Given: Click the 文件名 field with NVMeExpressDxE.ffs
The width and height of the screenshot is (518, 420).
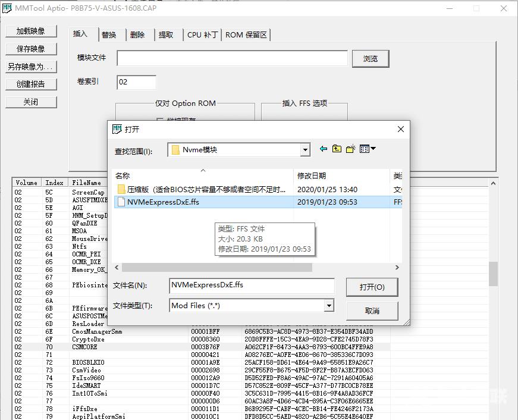Looking at the screenshot, I should [x=252, y=285].
